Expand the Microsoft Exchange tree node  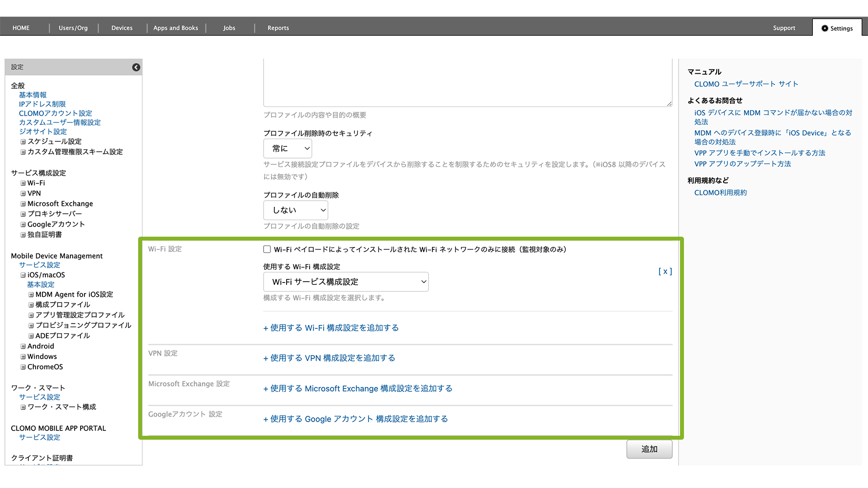[x=23, y=204]
